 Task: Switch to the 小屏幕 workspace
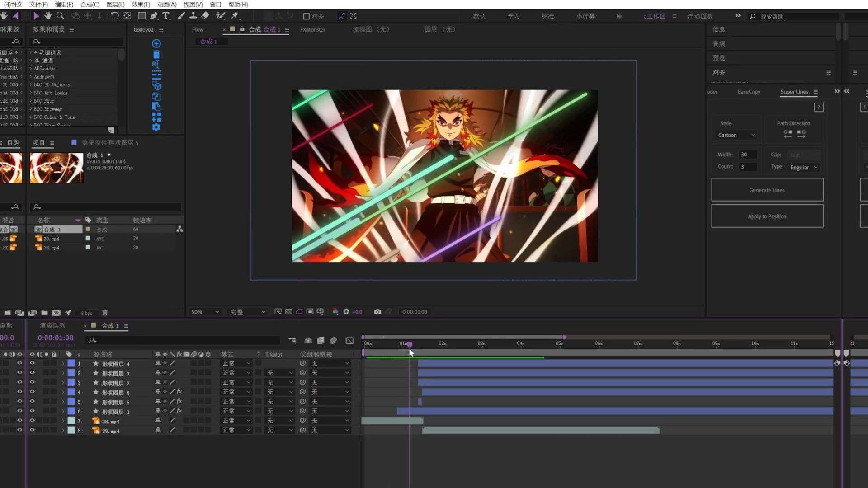585,16
